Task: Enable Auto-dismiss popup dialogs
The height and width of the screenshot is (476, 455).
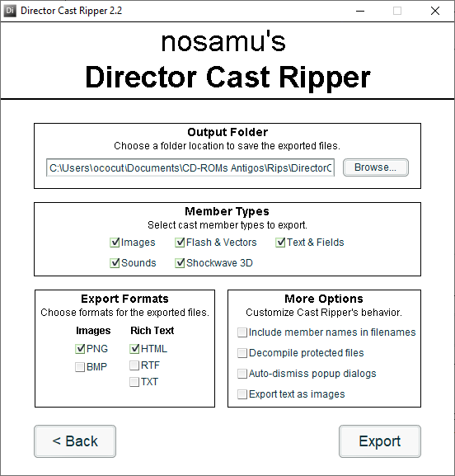Action: [x=242, y=374]
